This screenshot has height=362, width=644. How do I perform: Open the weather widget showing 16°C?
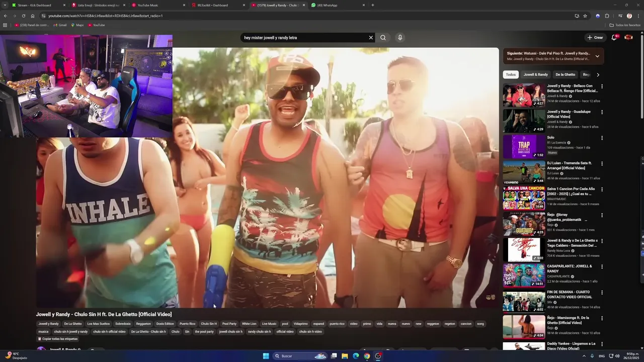click(x=16, y=355)
